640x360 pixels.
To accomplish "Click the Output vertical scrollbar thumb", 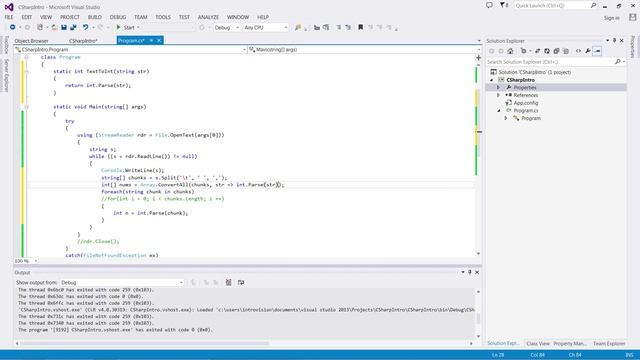I will [478, 318].
